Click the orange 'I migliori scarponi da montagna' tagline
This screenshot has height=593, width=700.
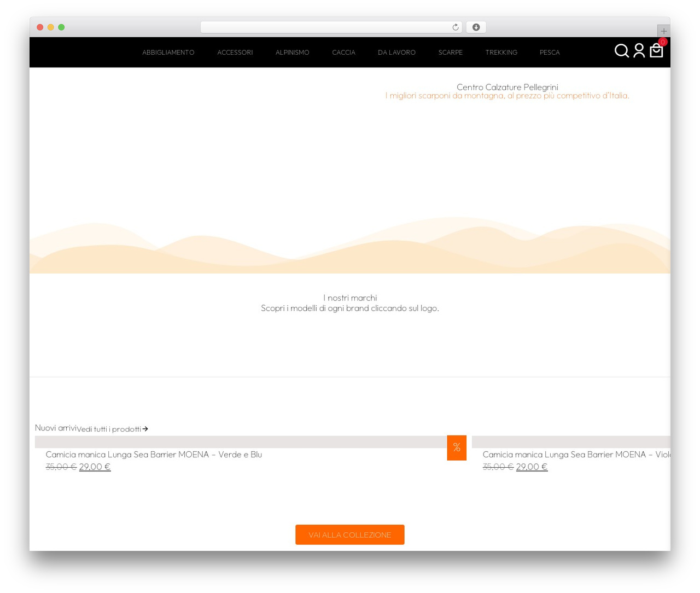507,96
